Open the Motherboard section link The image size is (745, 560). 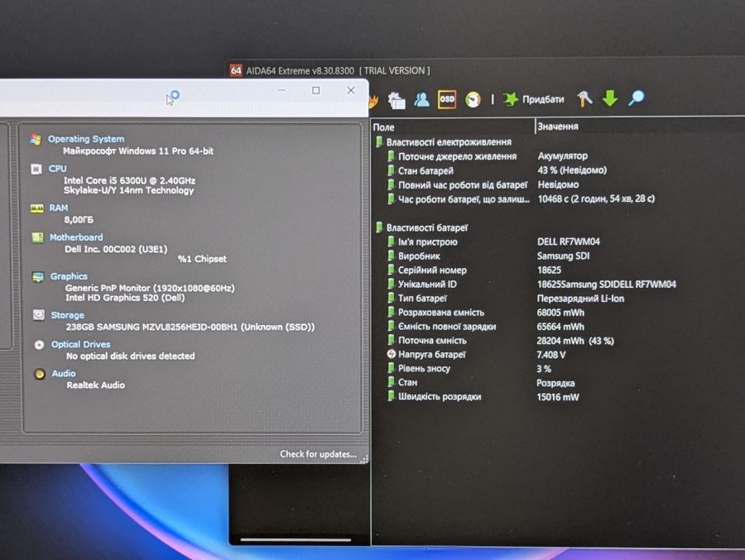(x=76, y=237)
